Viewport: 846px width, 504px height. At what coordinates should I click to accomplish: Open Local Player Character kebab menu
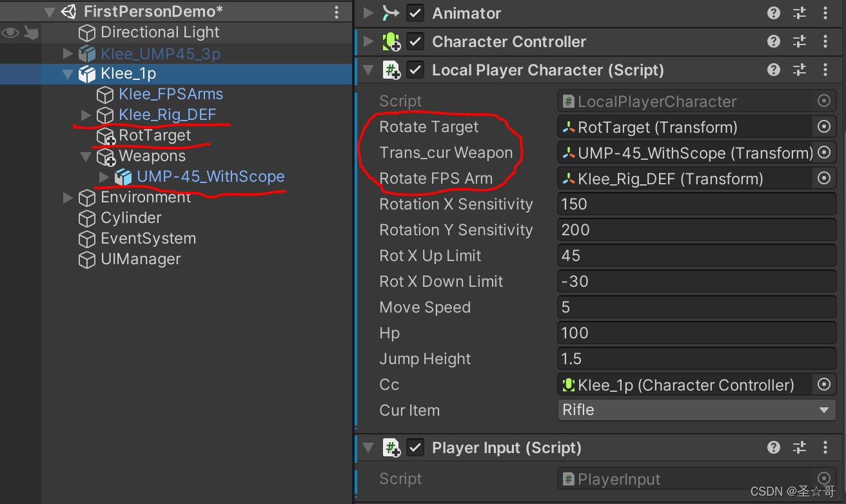click(x=825, y=70)
